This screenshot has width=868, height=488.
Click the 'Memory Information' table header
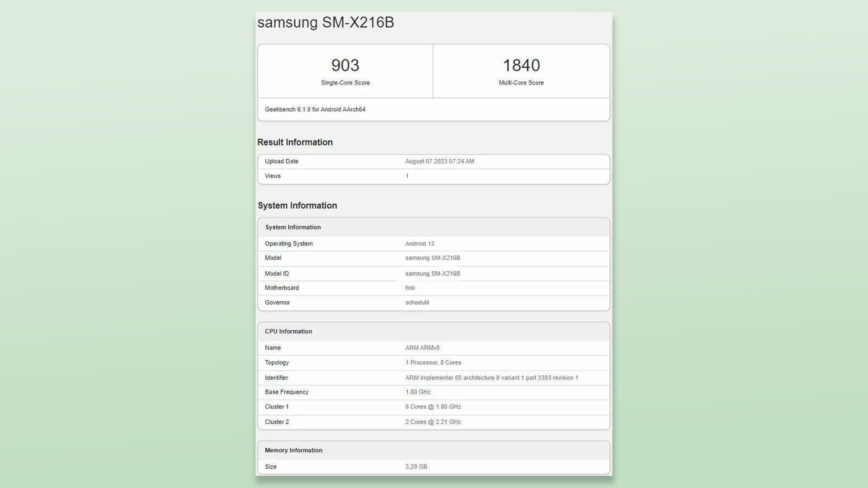pyautogui.click(x=293, y=450)
